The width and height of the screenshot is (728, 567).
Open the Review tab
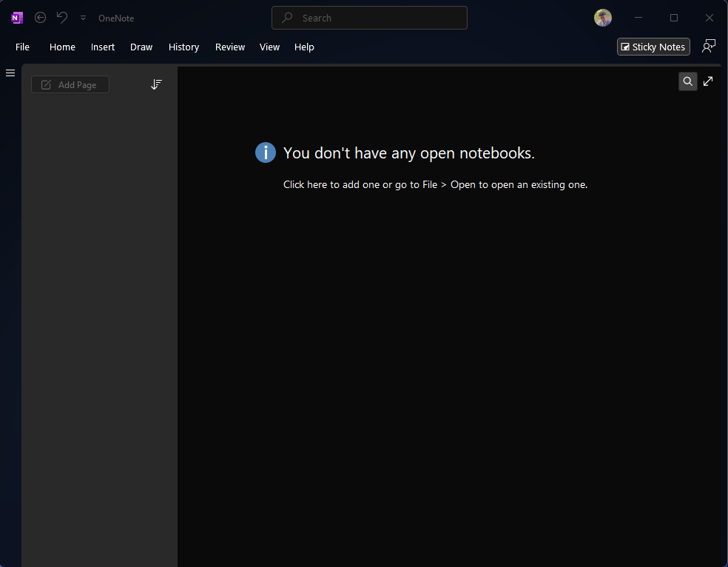pyautogui.click(x=230, y=47)
